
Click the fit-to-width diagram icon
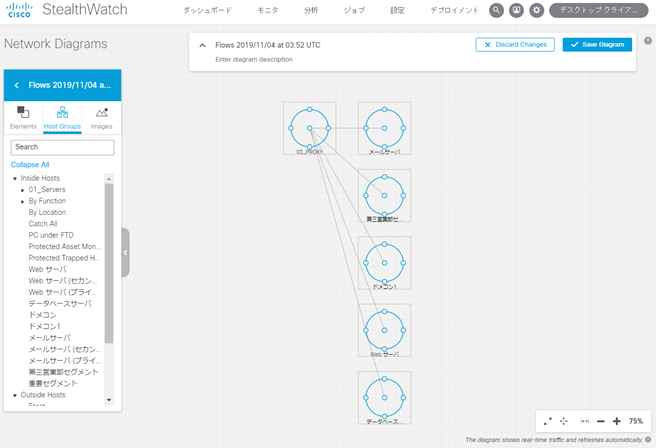pos(585,422)
